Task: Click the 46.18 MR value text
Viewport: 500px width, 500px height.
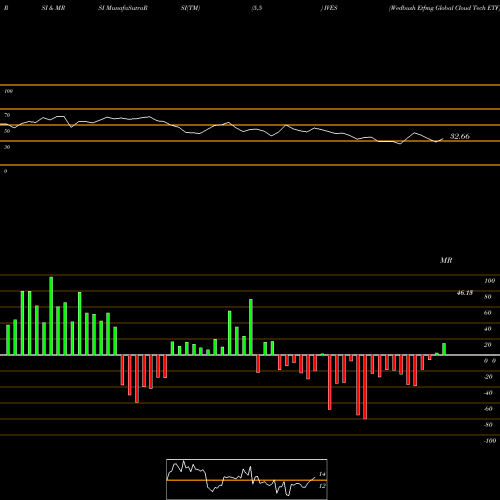Action: tap(465, 293)
